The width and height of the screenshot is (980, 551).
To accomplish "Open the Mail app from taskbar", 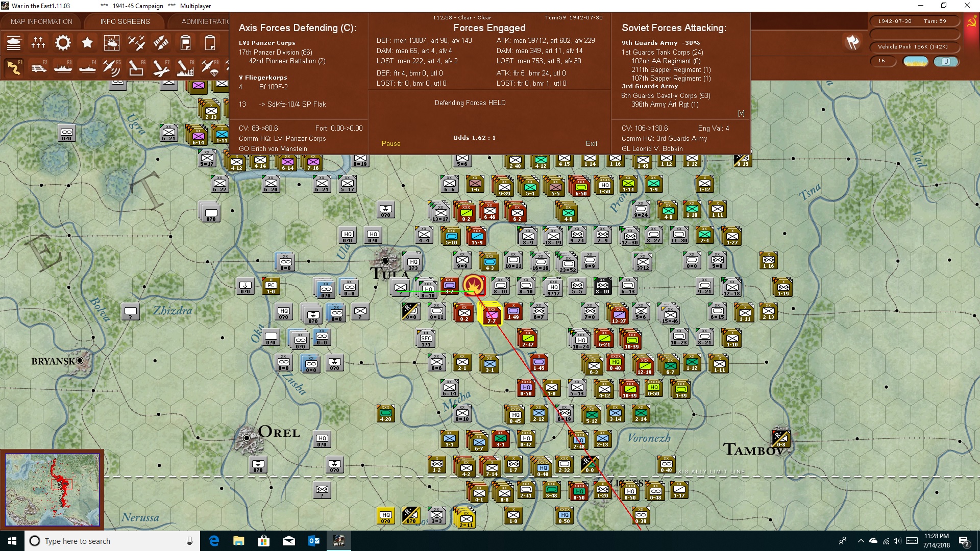I will 288,541.
